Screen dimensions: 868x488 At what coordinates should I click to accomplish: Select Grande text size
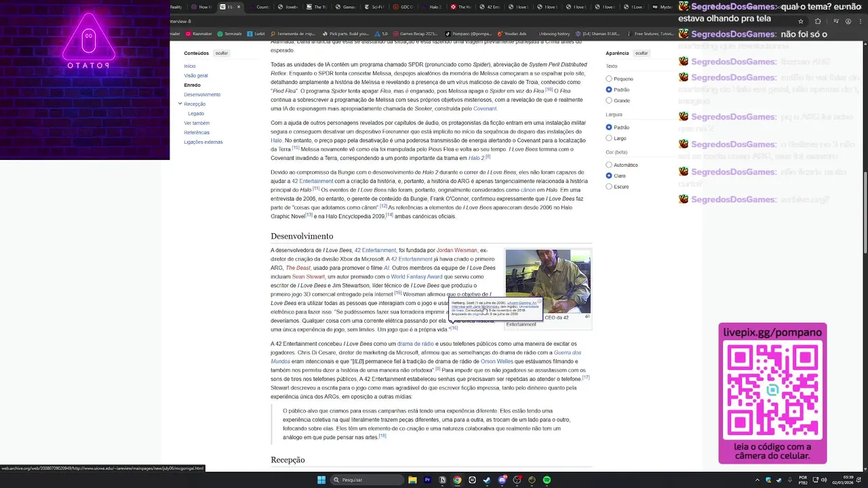point(609,100)
